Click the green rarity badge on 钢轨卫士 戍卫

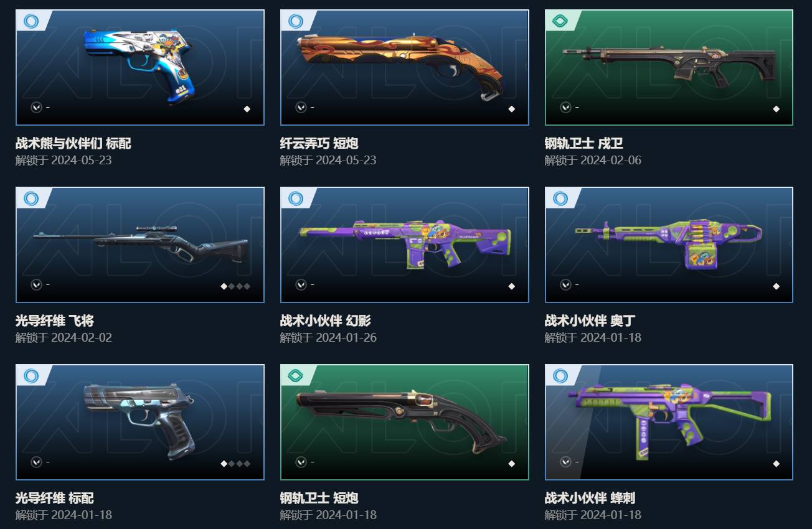(x=560, y=21)
